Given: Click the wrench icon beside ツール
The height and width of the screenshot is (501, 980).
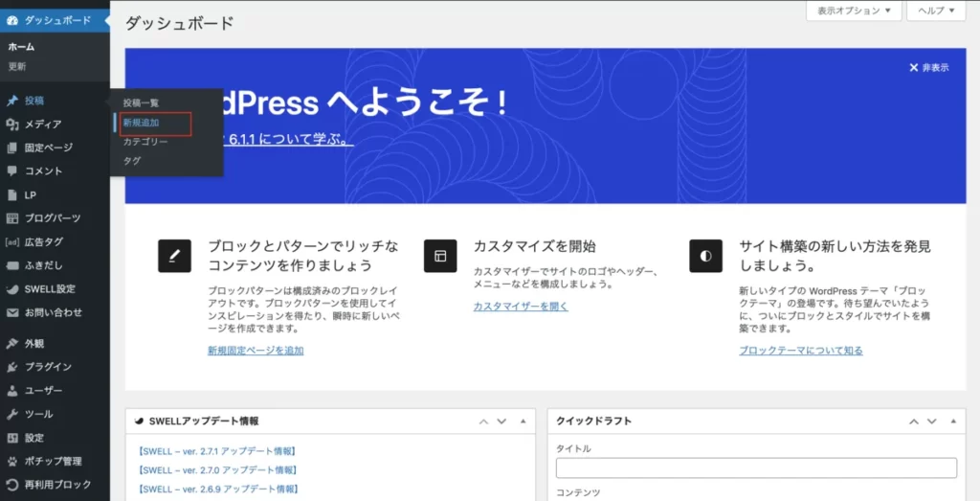Looking at the screenshot, I should pos(11,414).
